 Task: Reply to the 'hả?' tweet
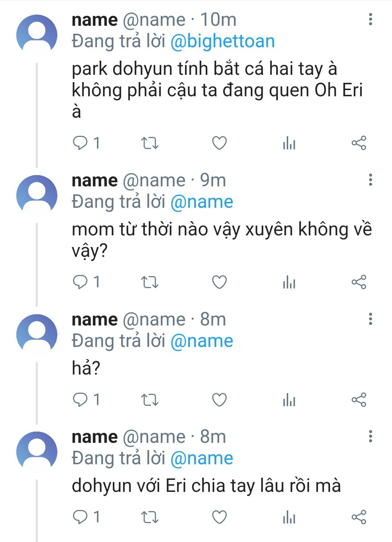click(x=80, y=400)
